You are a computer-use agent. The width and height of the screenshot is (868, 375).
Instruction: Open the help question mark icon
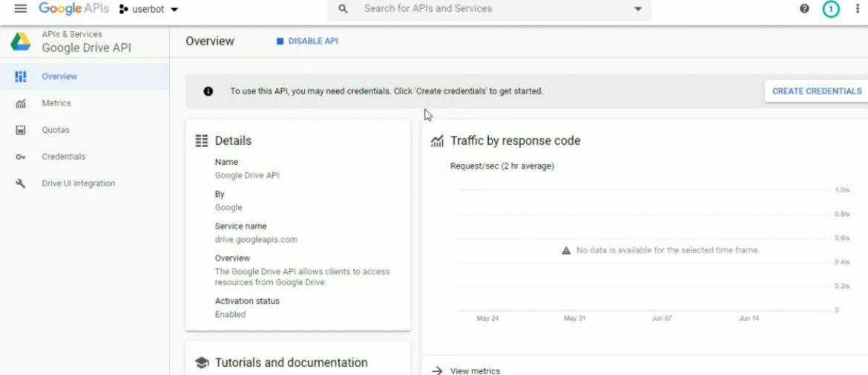pyautogui.click(x=805, y=9)
